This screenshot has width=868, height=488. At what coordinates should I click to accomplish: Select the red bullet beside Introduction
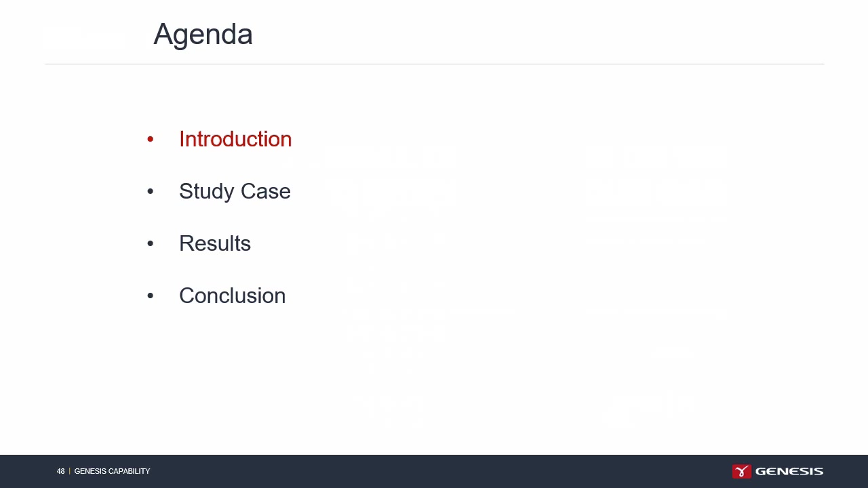[151, 140]
